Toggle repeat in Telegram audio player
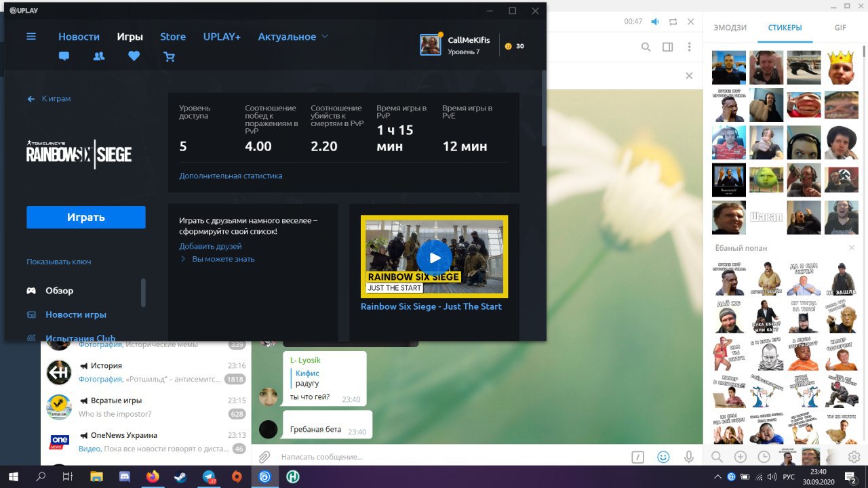The width and height of the screenshot is (868, 488). coord(673,22)
